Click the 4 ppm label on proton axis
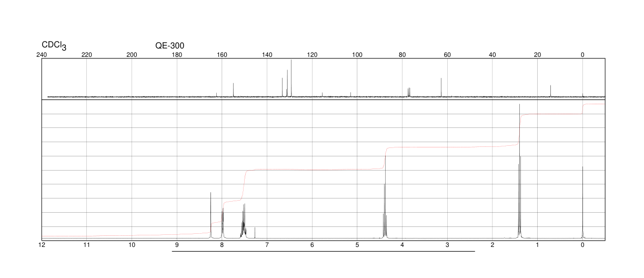Image resolution: width=644 pixels, height=278 pixels. (402, 245)
